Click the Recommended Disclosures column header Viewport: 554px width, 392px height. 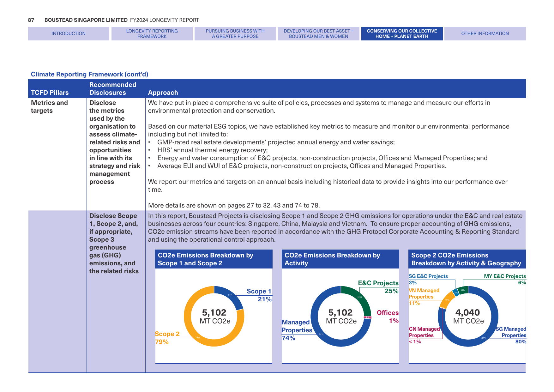(x=113, y=88)
